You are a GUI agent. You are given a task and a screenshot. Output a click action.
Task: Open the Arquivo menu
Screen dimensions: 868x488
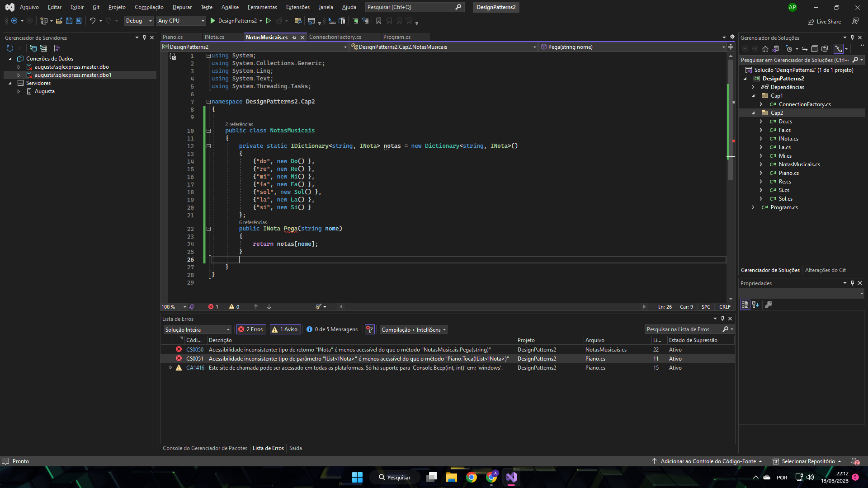coord(29,7)
